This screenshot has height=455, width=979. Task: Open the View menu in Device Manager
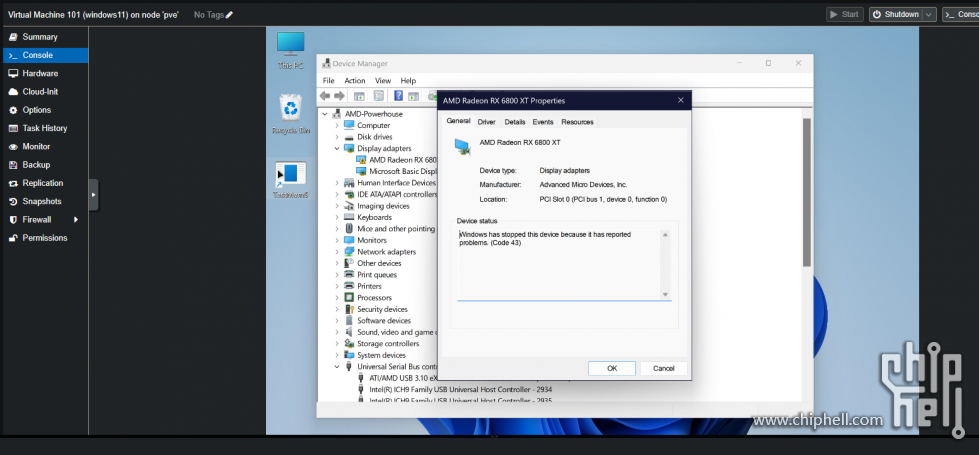coord(383,81)
